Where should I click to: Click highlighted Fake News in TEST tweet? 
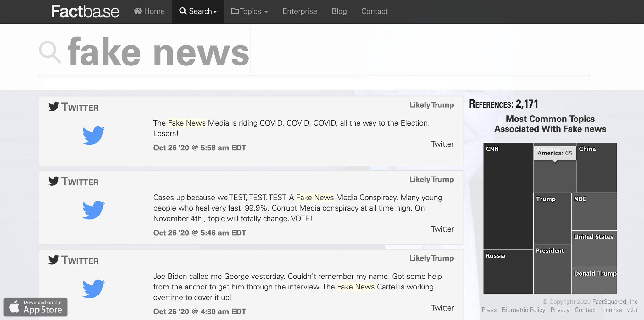tap(315, 198)
